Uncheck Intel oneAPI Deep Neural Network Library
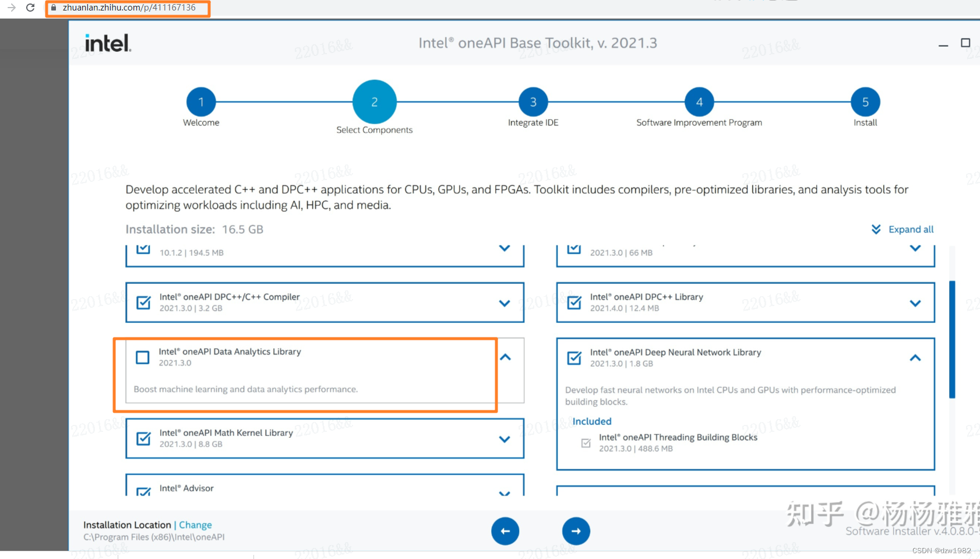The height and width of the screenshot is (559, 980). click(574, 358)
